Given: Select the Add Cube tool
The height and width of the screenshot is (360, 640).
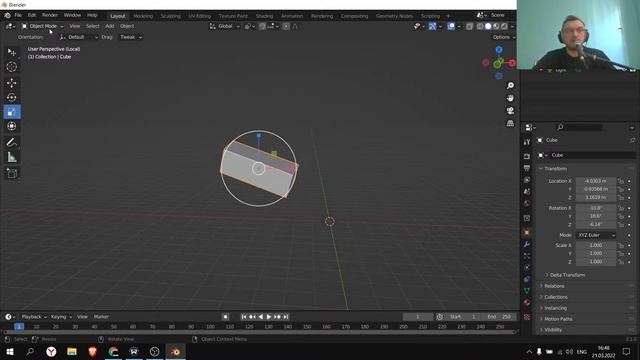Looking at the screenshot, I should (12, 173).
